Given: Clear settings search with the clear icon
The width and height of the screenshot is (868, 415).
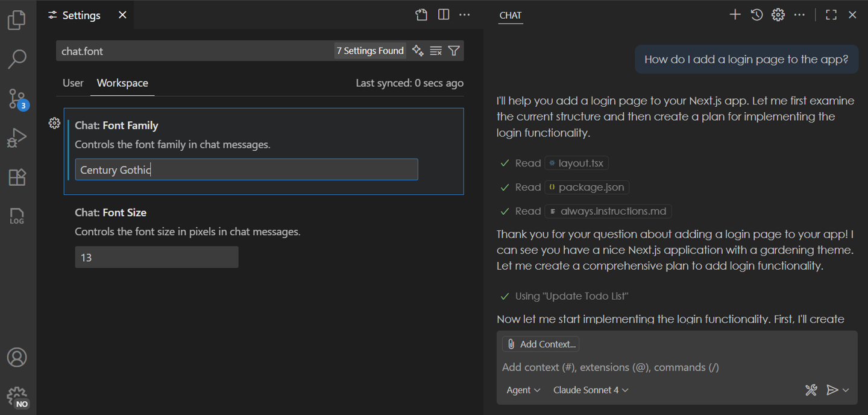Looking at the screenshot, I should pos(435,51).
